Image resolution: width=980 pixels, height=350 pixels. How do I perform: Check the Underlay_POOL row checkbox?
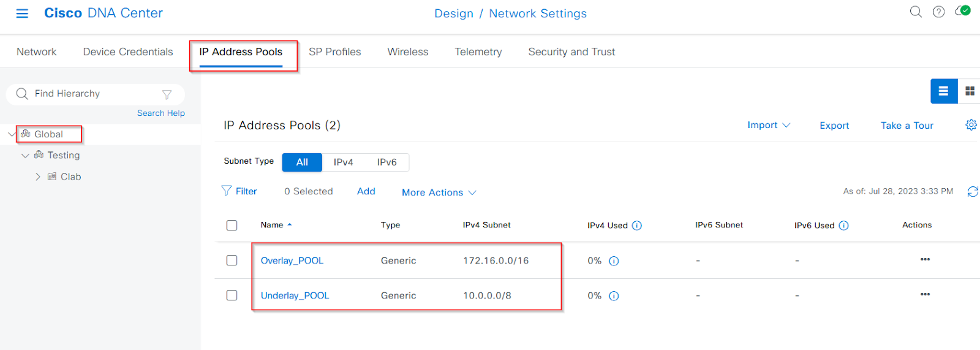[232, 295]
